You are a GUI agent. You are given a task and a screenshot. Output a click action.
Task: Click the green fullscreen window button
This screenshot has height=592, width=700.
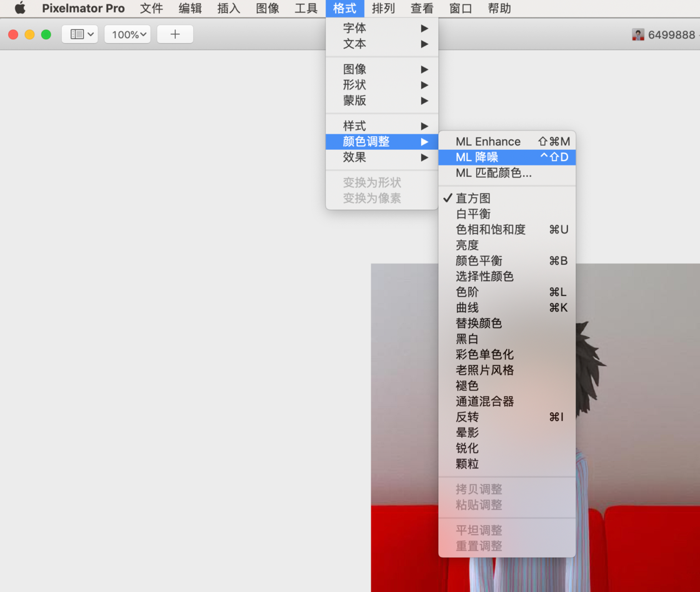(x=46, y=34)
